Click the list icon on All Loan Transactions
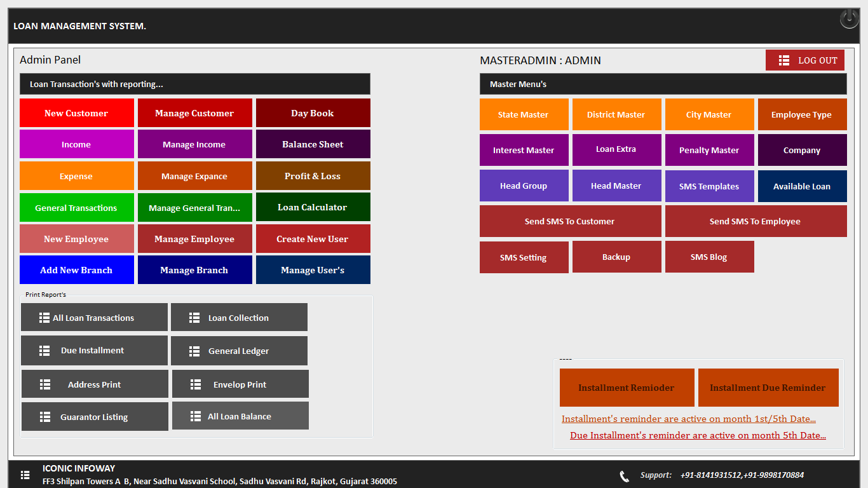The width and height of the screenshot is (868, 488). coord(44,318)
